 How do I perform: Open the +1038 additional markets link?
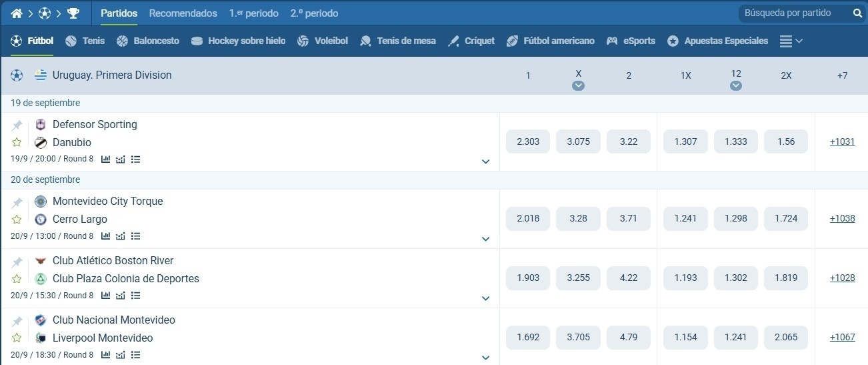[842, 218]
